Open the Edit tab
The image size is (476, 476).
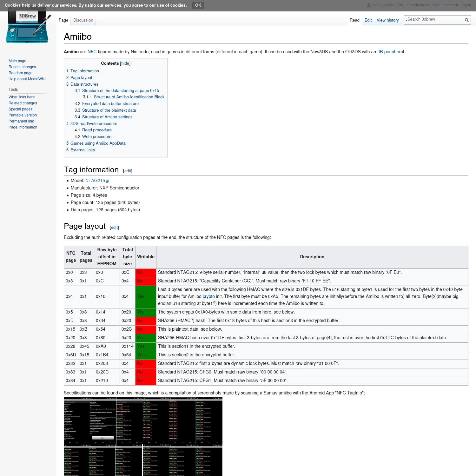pyautogui.click(x=368, y=20)
